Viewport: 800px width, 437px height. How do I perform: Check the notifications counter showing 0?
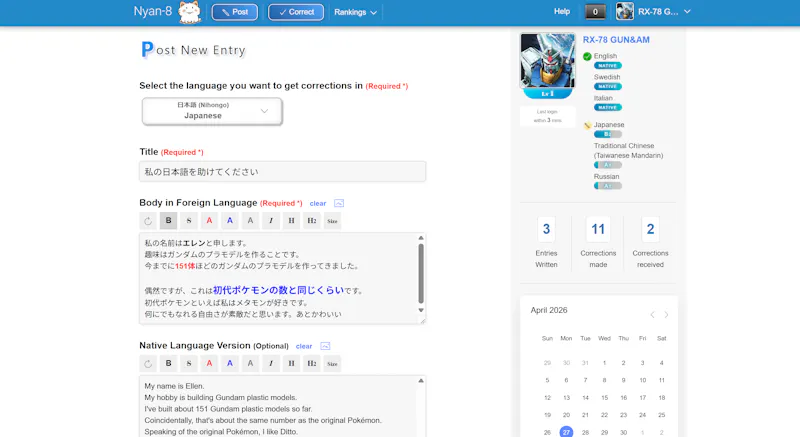click(x=595, y=12)
